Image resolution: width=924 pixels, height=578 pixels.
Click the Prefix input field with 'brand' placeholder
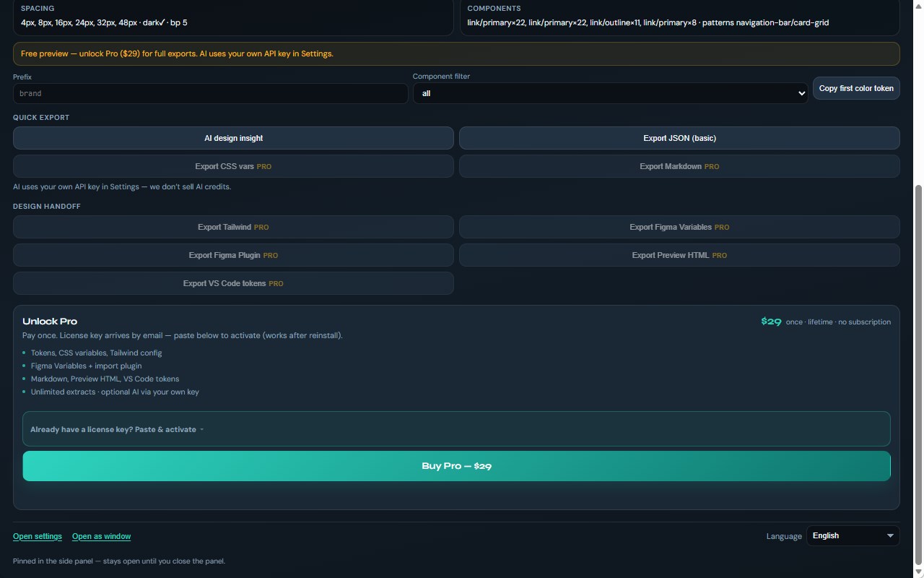pos(210,93)
